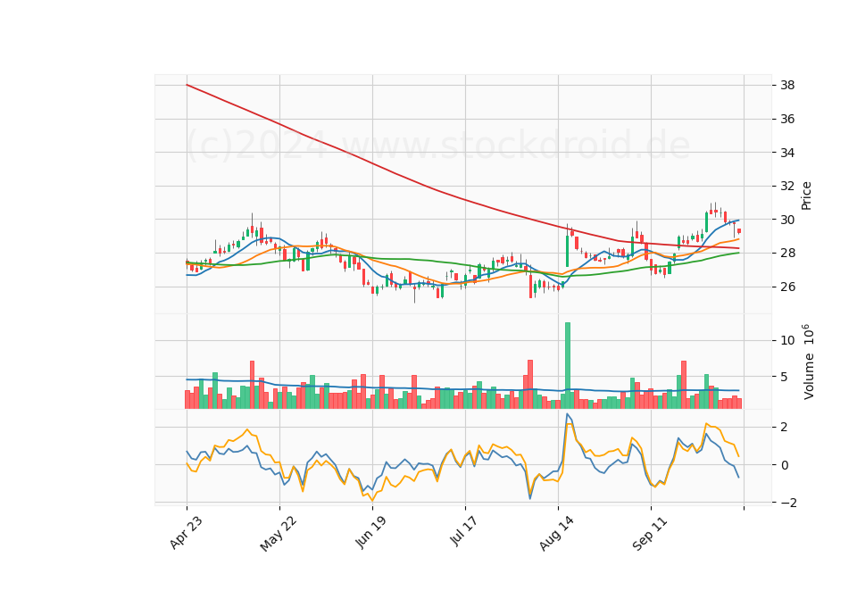
Task: Select the 5 tick on the volume axis
Action: click(x=785, y=377)
